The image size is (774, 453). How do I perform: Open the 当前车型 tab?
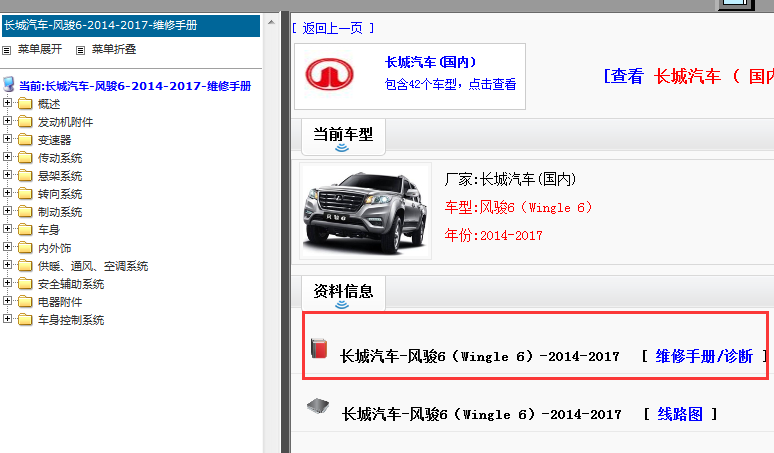pyautogui.click(x=343, y=137)
